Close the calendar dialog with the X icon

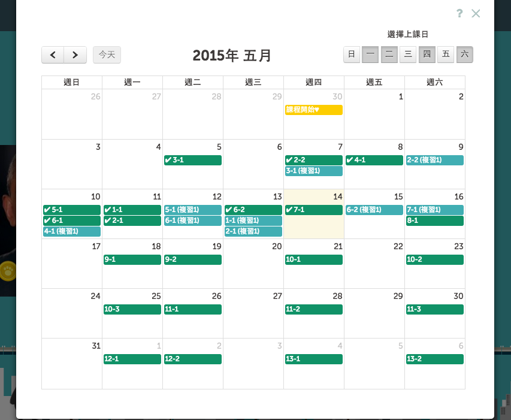(476, 13)
